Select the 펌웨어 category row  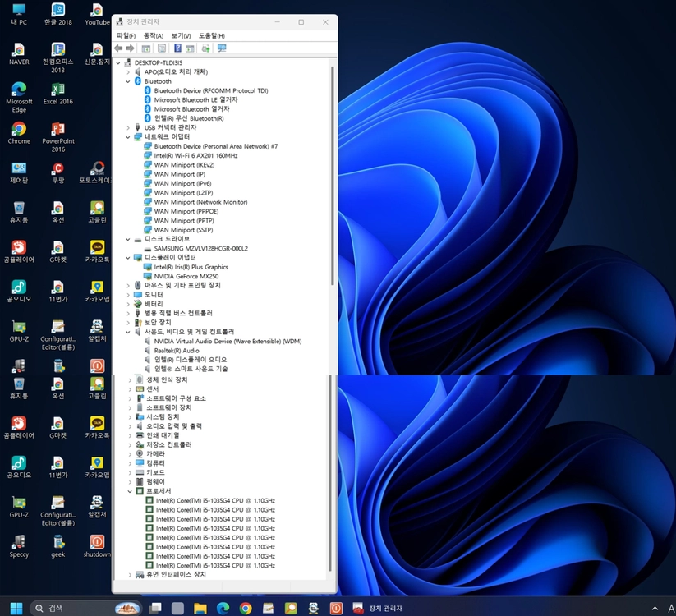tap(155, 482)
